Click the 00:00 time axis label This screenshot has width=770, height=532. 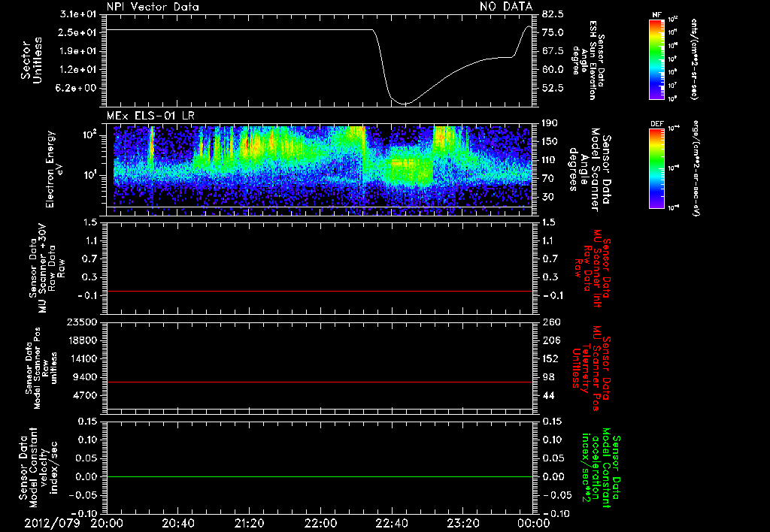(x=534, y=523)
